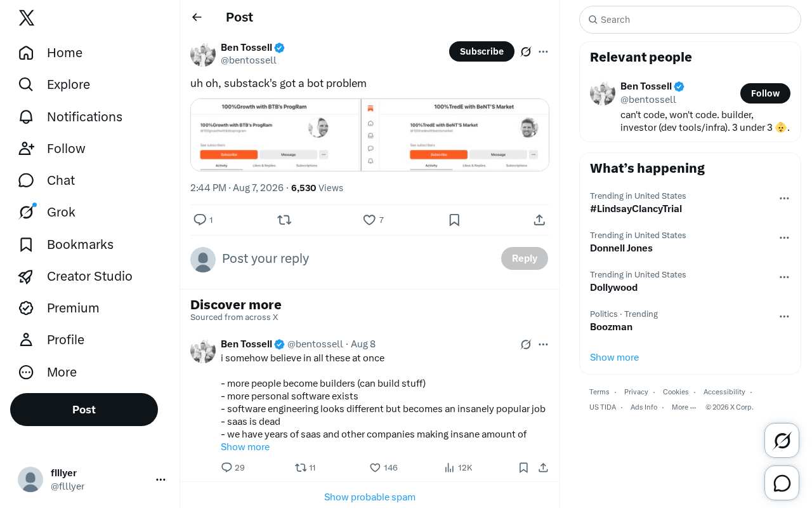Open floating chat messages button
Image resolution: width=812 pixels, height=508 pixels.
(x=782, y=483)
